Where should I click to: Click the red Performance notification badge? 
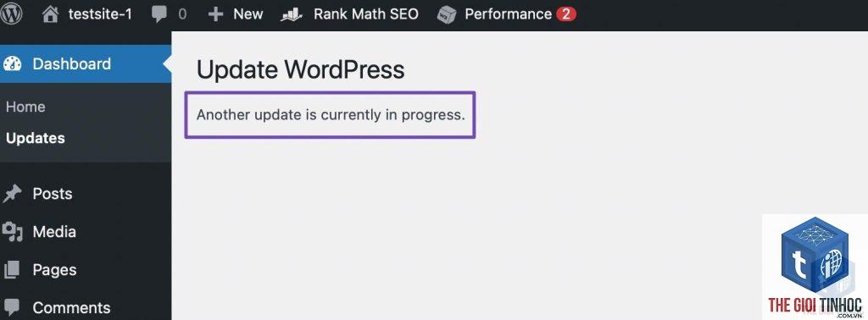point(566,14)
